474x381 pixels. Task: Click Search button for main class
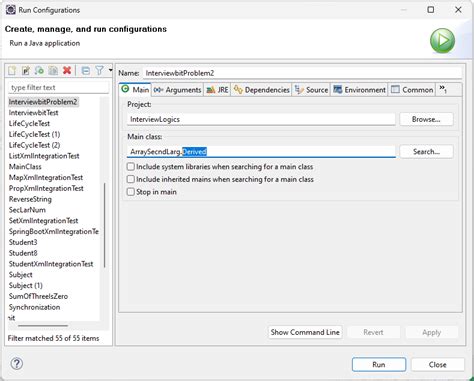point(426,152)
